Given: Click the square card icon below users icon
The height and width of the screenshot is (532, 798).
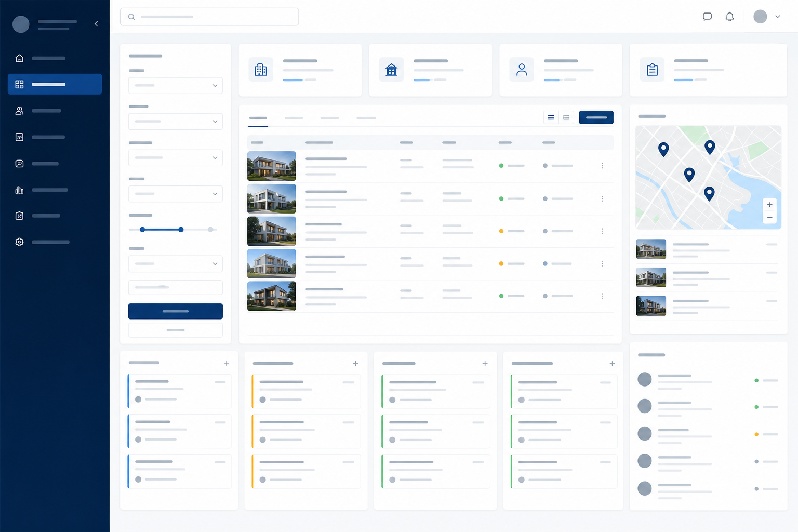Looking at the screenshot, I should pos(19,137).
